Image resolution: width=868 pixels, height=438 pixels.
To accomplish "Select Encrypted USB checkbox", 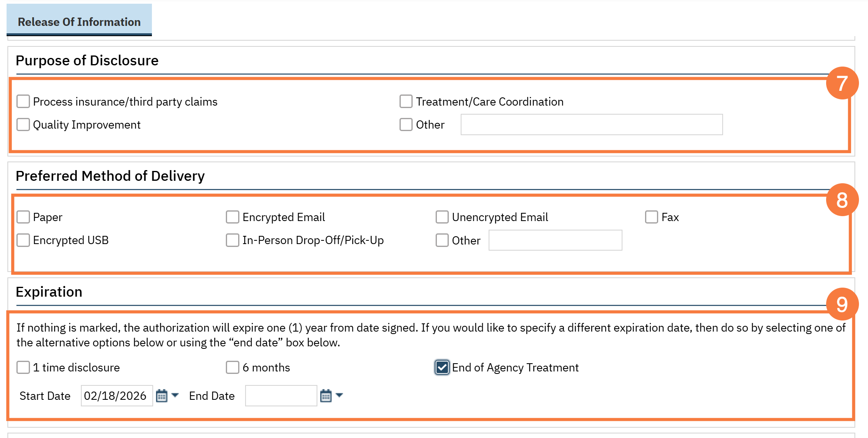I will 23,240.
